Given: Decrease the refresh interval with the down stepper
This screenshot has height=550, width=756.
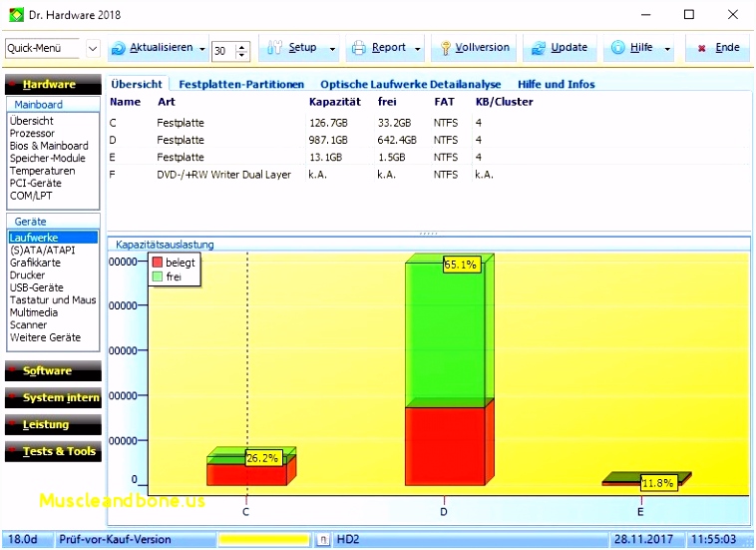Looking at the screenshot, I should pyautogui.click(x=242, y=55).
